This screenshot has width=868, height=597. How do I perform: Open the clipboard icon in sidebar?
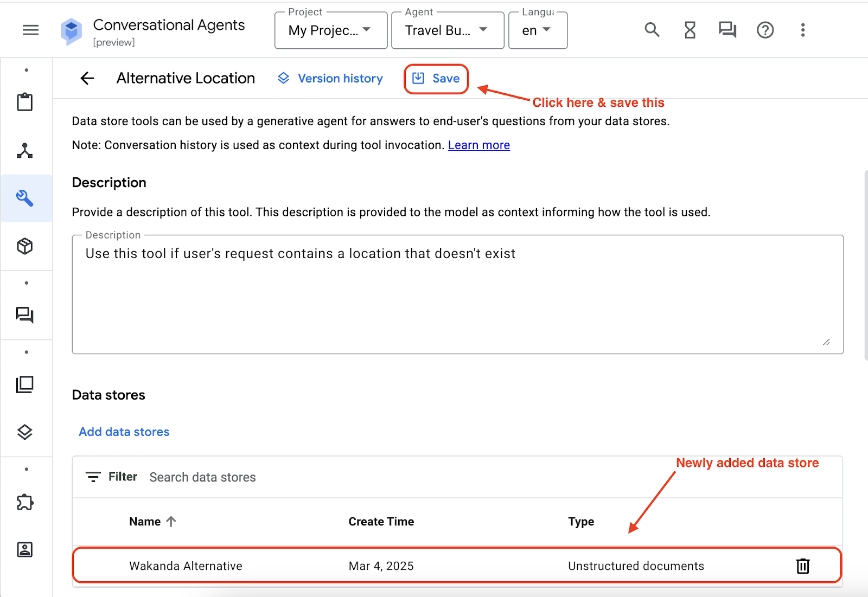tap(25, 102)
